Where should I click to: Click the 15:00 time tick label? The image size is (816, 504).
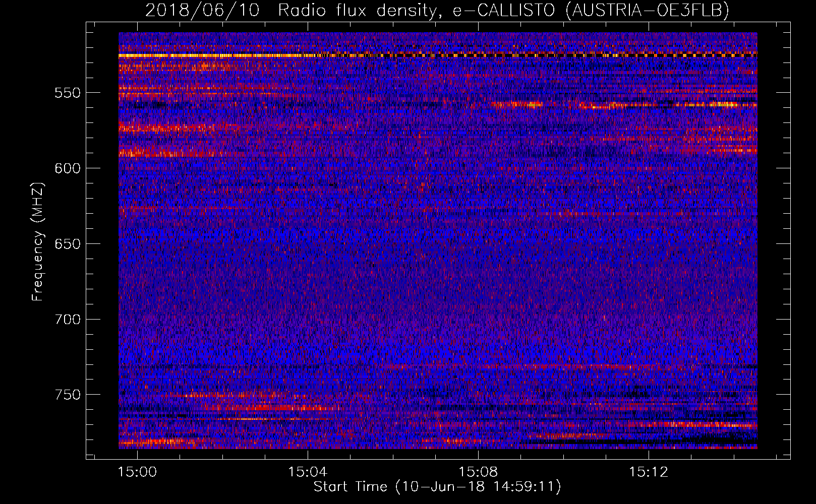[137, 472]
